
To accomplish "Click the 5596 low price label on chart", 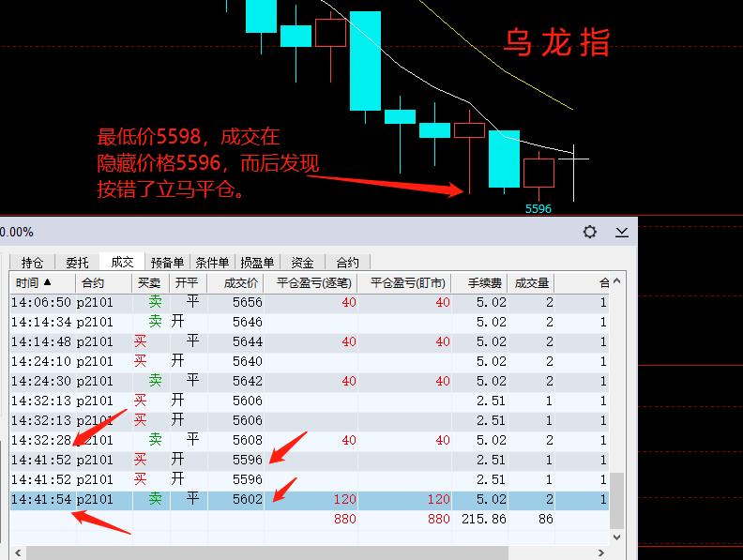I will (x=538, y=209).
